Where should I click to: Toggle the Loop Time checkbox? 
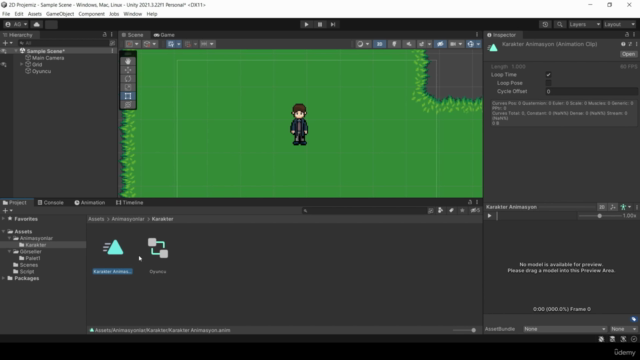[548, 75]
